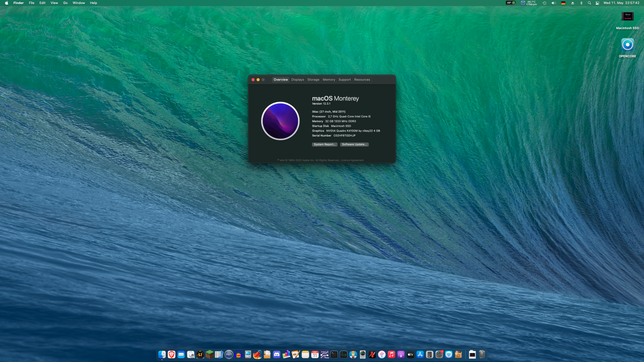Open the Terminal app in the Dock

pos(334,355)
